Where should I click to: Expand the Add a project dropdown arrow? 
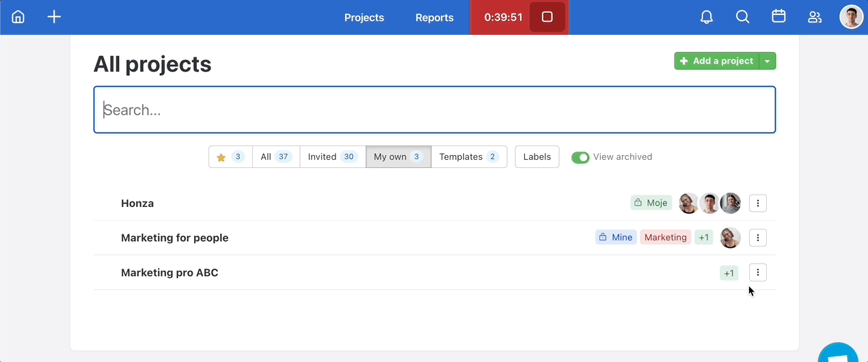[x=768, y=61]
